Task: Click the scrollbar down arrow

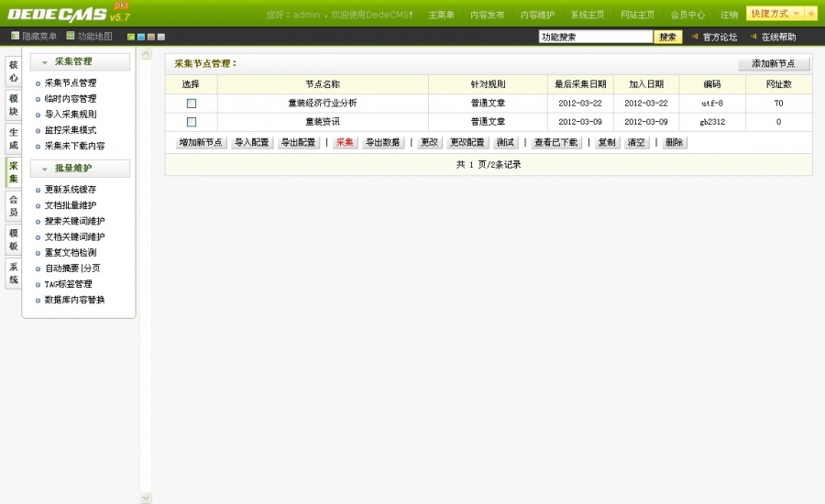Action: pyautogui.click(x=146, y=498)
